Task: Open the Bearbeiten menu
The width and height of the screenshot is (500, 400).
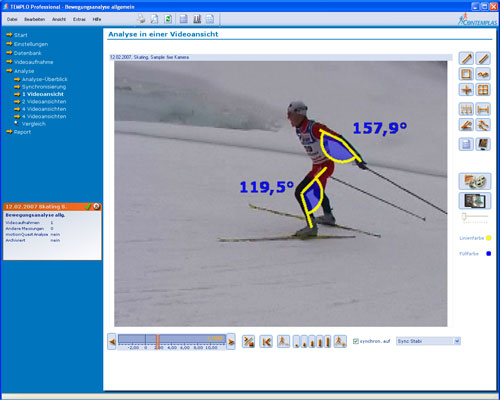Action: tap(35, 19)
